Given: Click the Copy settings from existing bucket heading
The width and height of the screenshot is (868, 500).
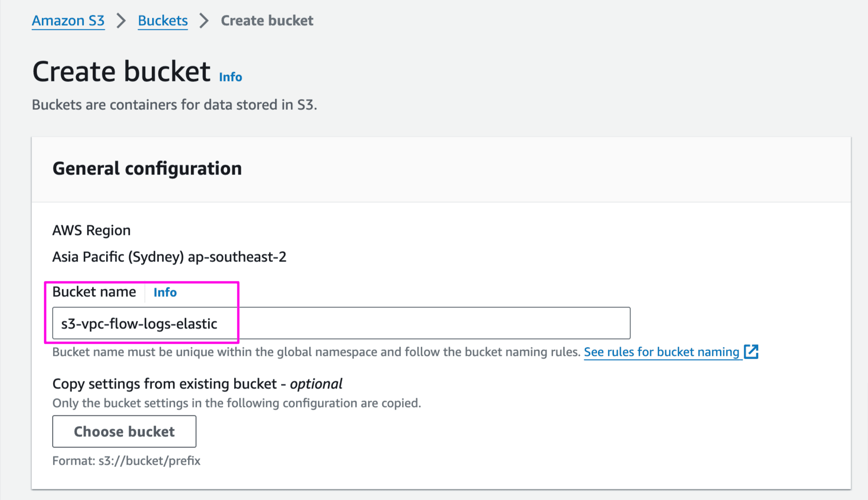Looking at the screenshot, I should coord(197,384).
